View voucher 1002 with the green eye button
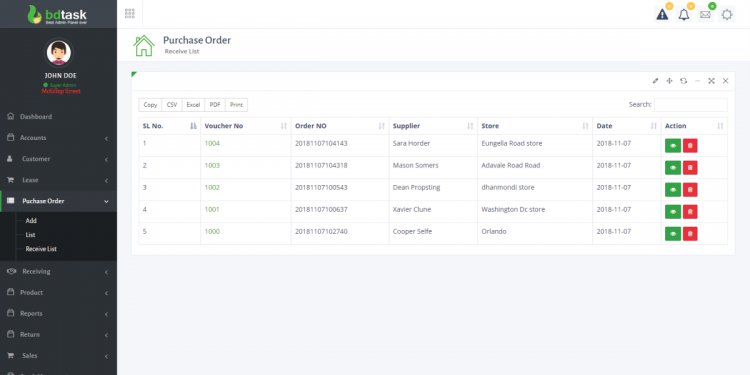 click(x=673, y=189)
